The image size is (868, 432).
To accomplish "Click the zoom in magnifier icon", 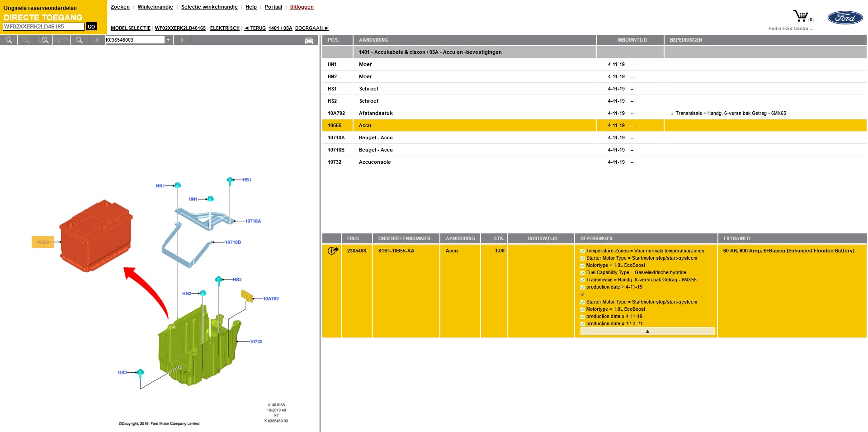I will (9, 40).
